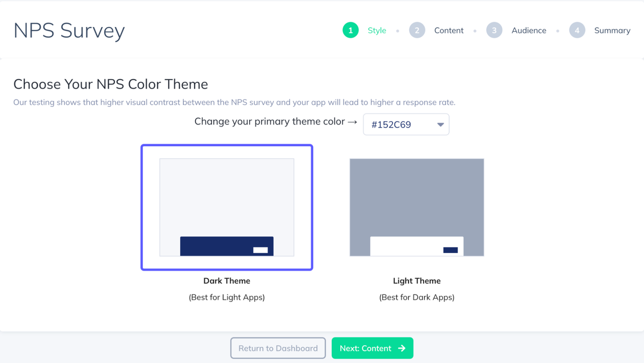The image size is (644, 363).
Task: Click the step 3 circle icon
Action: click(x=494, y=30)
